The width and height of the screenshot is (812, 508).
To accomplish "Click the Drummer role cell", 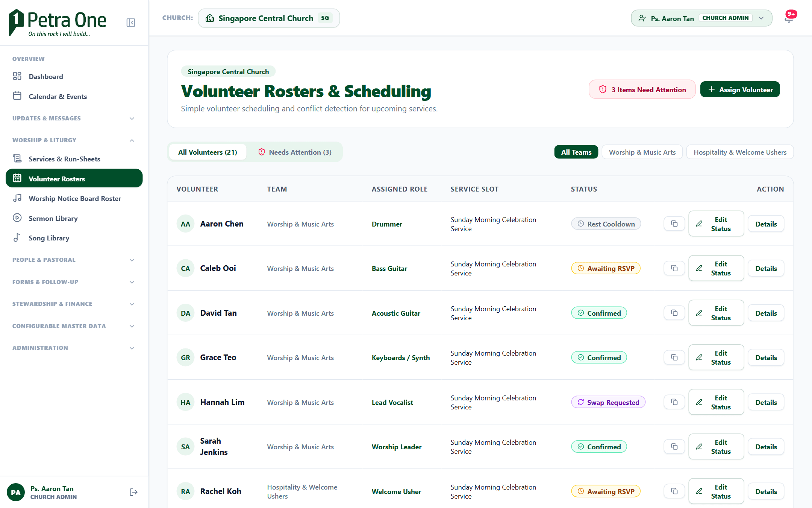I will click(387, 224).
